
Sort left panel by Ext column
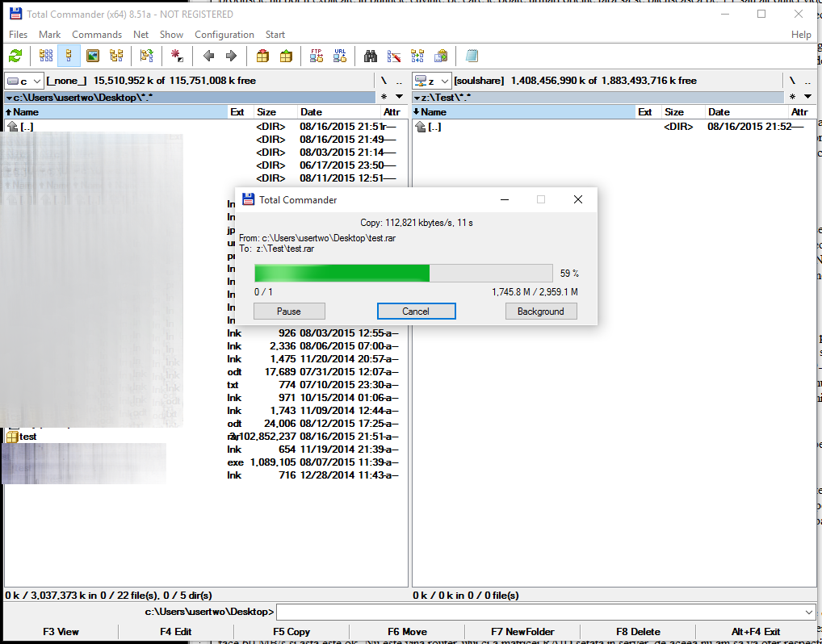pyautogui.click(x=241, y=111)
